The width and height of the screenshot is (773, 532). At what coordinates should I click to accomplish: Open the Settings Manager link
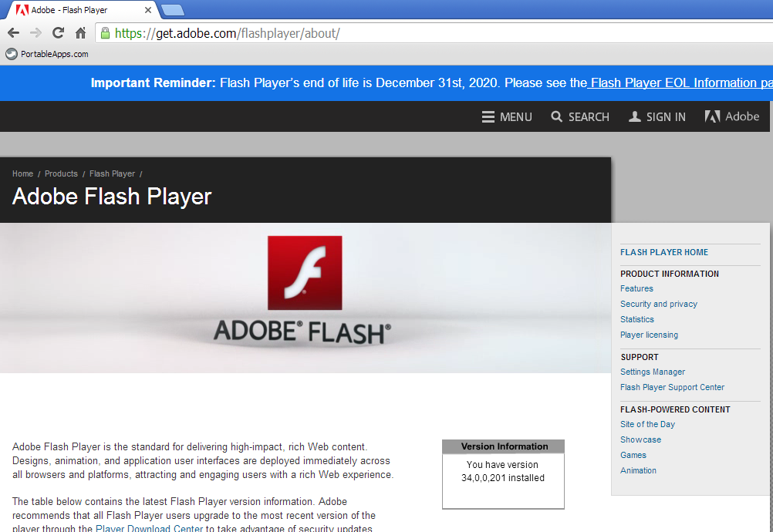point(652,372)
